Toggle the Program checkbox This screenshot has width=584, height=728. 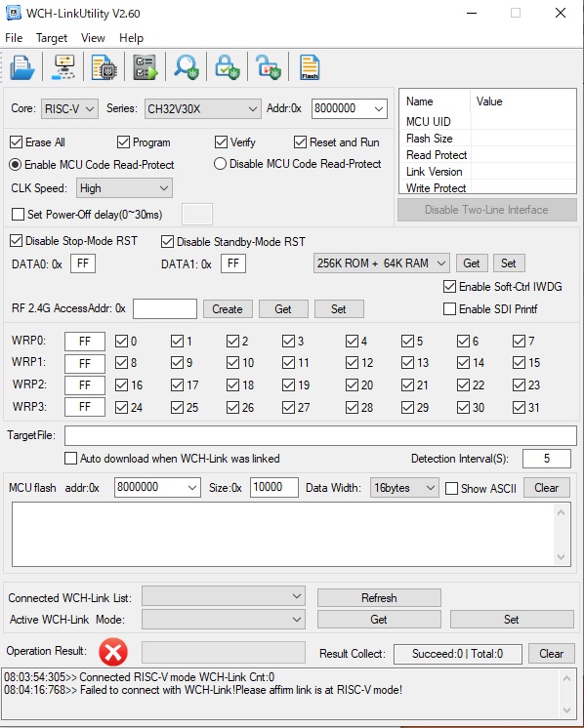pos(123,142)
